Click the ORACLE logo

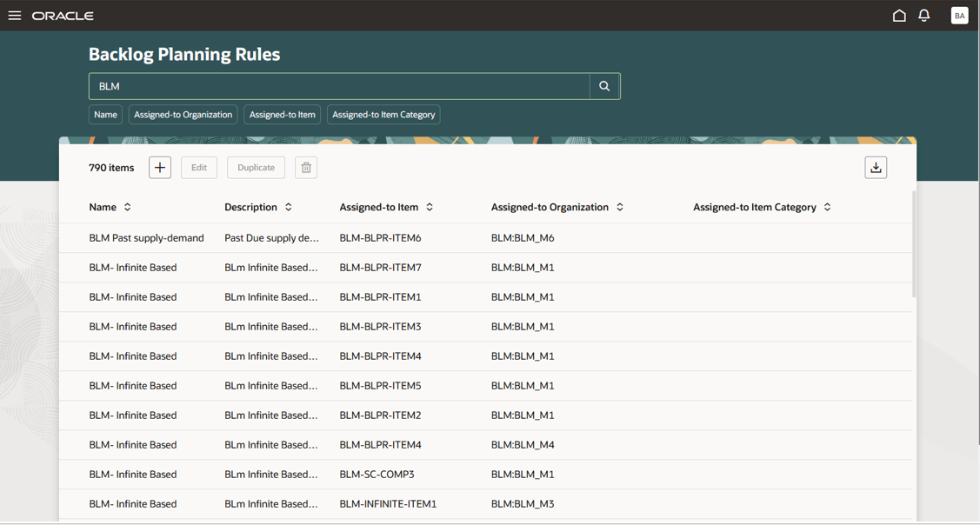pos(62,15)
